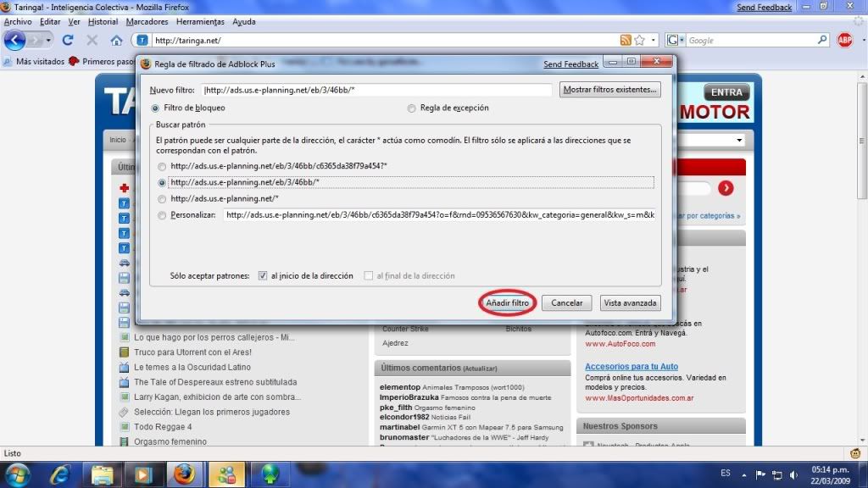This screenshot has width=868, height=488.
Task: Click the volume speaker tray icon
Action: point(793,475)
